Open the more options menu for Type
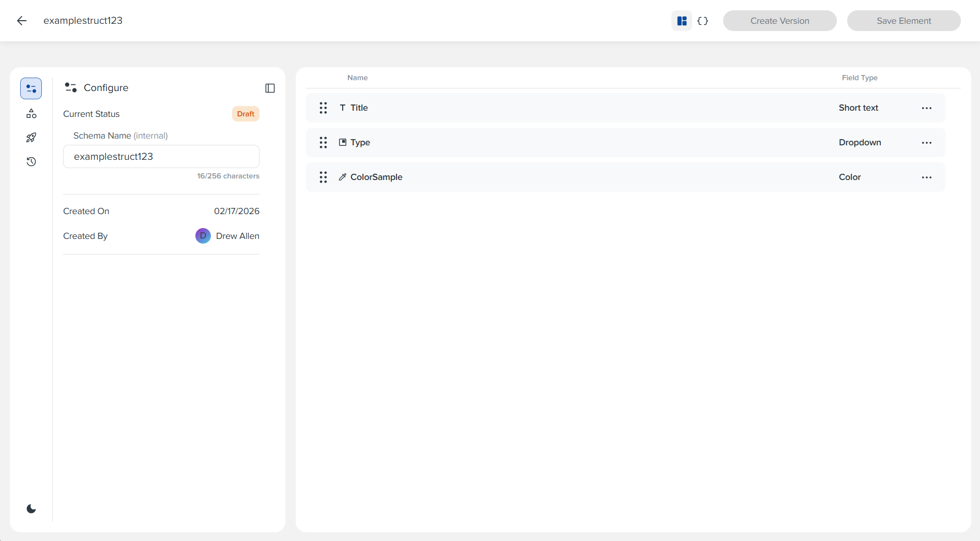 926,143
